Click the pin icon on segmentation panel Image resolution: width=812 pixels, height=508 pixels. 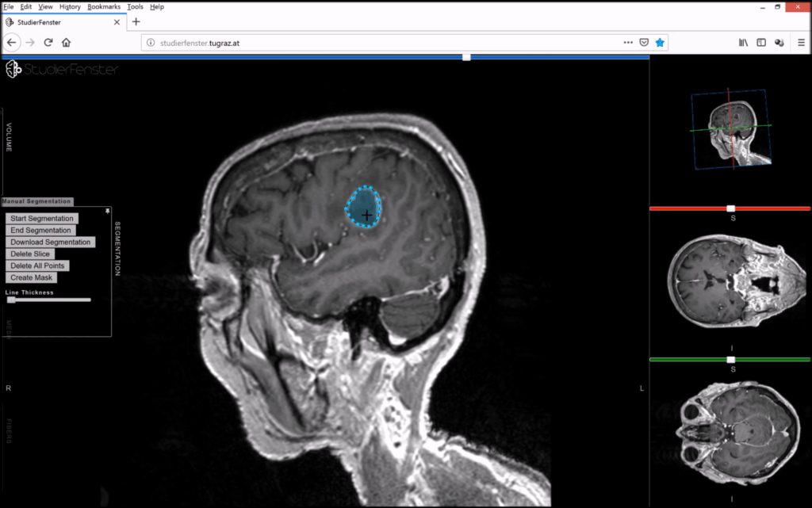tap(107, 210)
